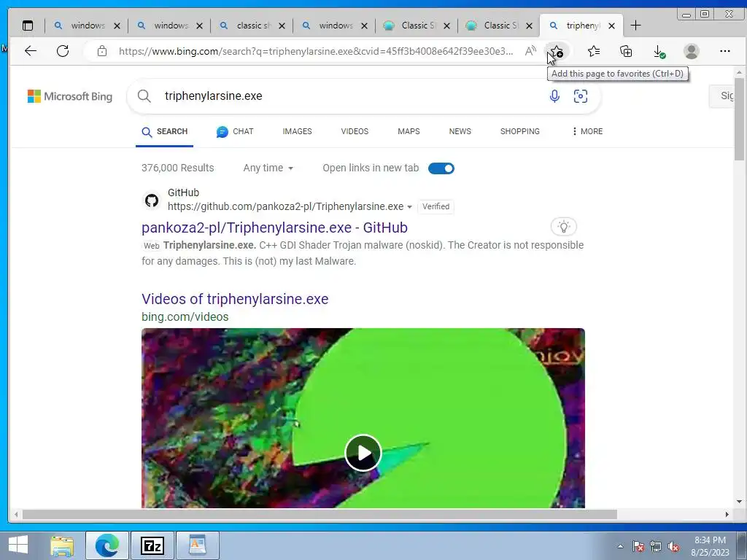Open pankoza2-pl/Triphenylarsine.exe GitHub link
The width and height of the screenshot is (747, 560).
coord(274,227)
